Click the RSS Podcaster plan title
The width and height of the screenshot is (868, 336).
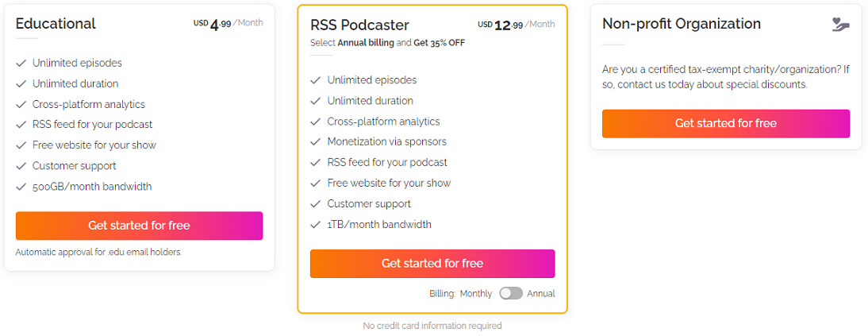point(359,25)
